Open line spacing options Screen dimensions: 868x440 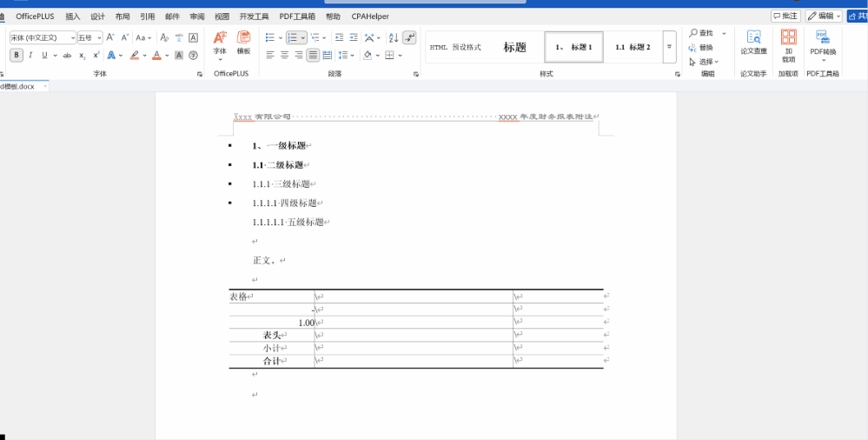tap(342, 55)
